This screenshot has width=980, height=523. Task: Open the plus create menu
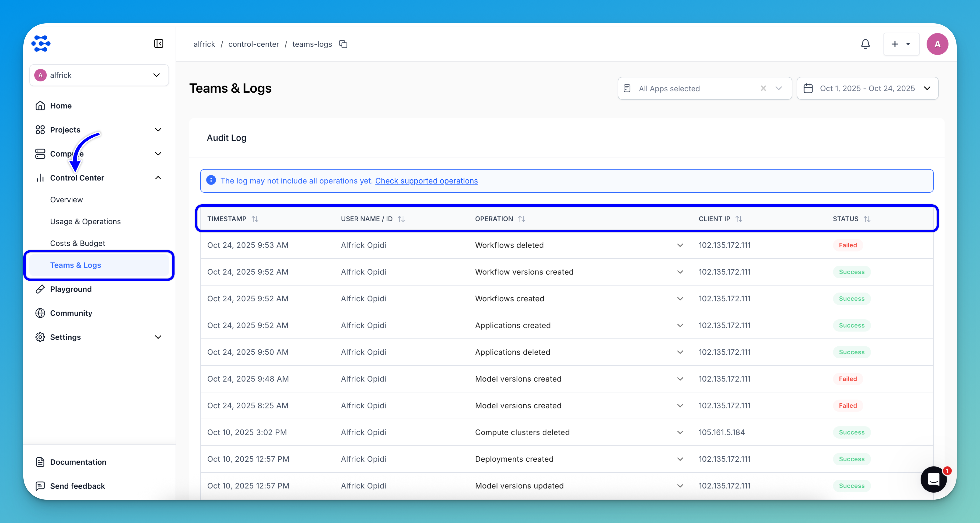pyautogui.click(x=900, y=44)
